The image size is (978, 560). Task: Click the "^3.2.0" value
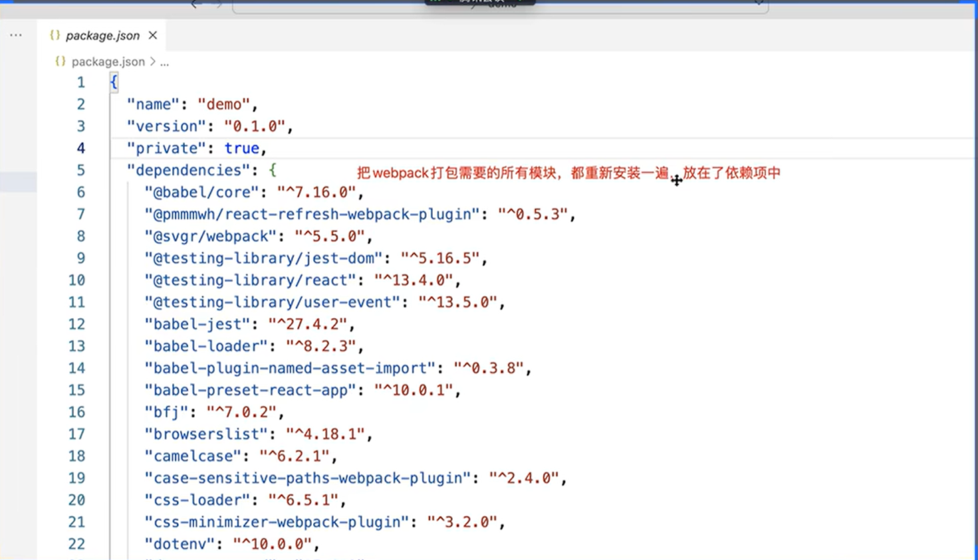463,521
